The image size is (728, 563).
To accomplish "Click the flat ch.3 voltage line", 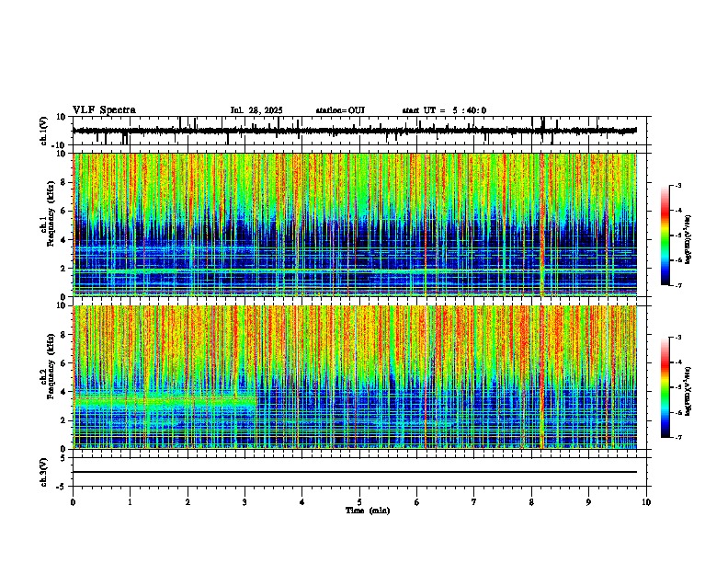I will click(x=355, y=472).
